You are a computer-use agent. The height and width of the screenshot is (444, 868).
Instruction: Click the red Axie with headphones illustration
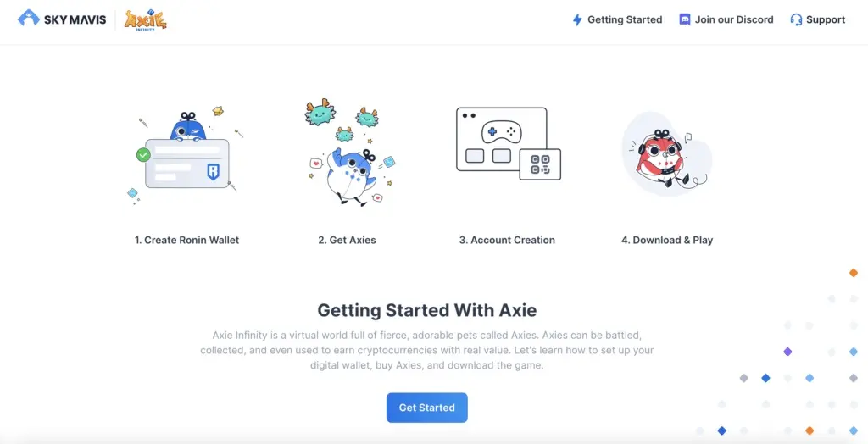click(x=666, y=154)
